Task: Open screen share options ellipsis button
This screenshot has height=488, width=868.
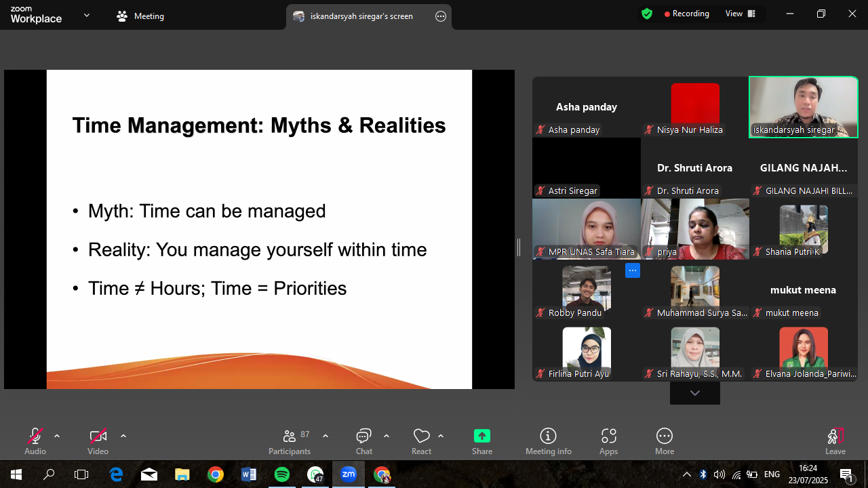Action: [x=441, y=16]
